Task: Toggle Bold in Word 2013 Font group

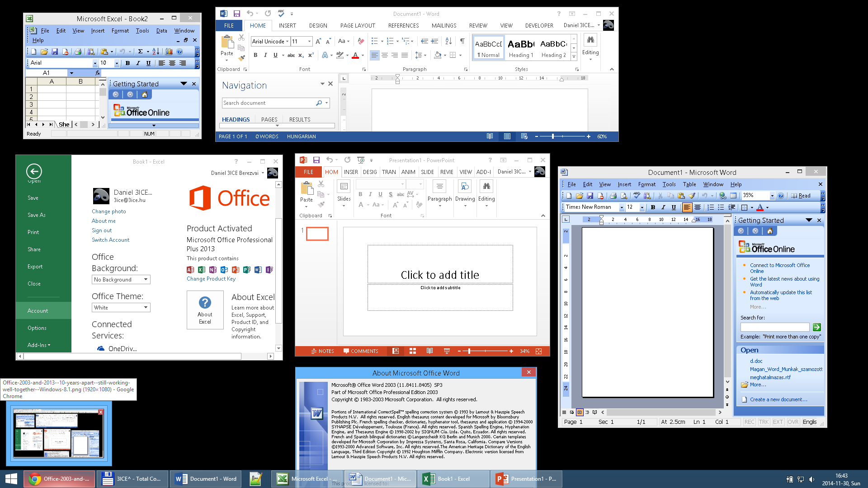Action: tap(255, 55)
